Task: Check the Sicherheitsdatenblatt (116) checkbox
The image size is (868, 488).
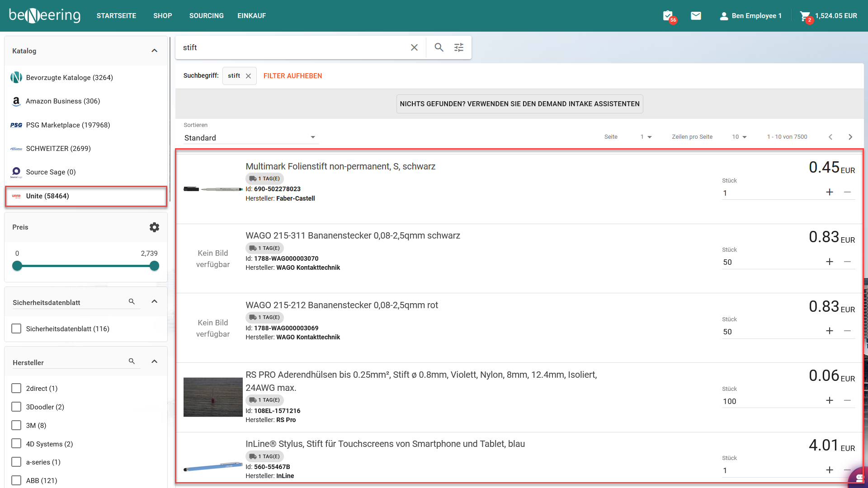Action: click(x=16, y=328)
